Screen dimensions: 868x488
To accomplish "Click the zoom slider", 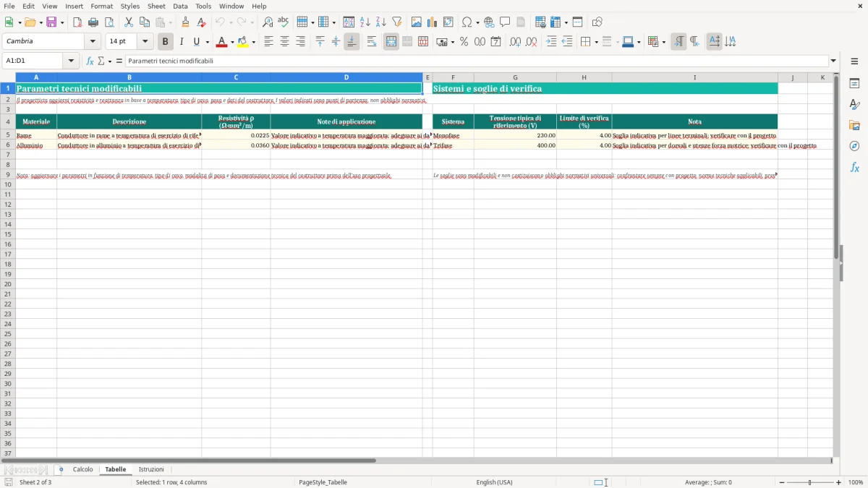I will 809,482.
